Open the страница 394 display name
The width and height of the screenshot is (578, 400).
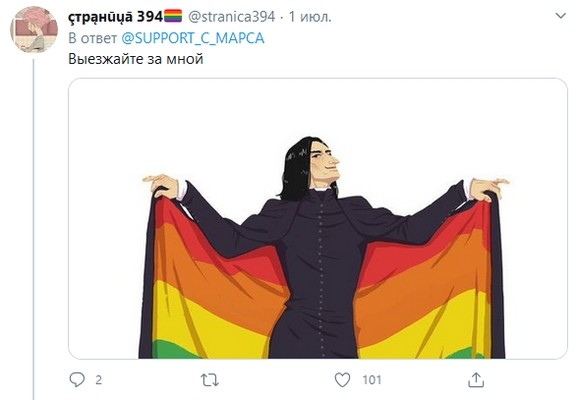tap(115, 17)
